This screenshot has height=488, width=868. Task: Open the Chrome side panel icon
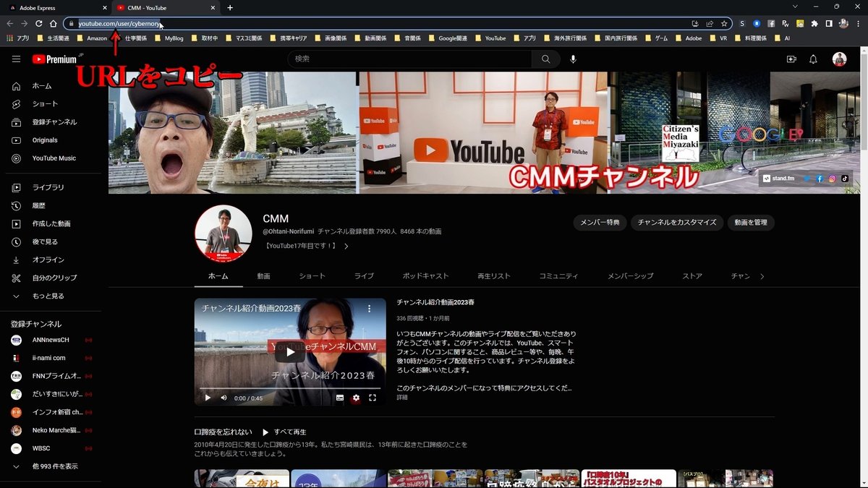point(829,23)
